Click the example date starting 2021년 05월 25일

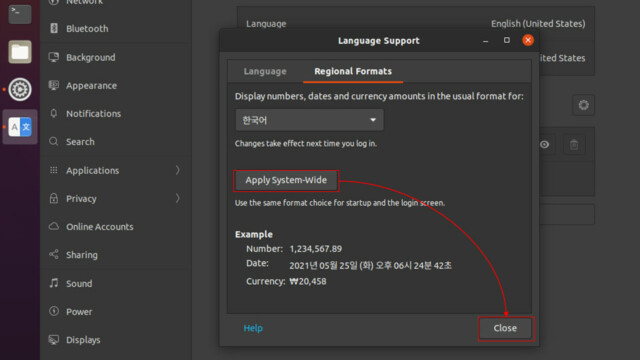[370, 265]
